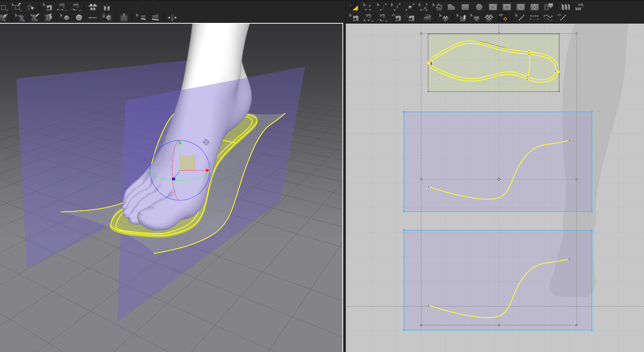This screenshot has height=352, width=644.
Task: Select the Edit Curvature tool
Action: [382, 7]
